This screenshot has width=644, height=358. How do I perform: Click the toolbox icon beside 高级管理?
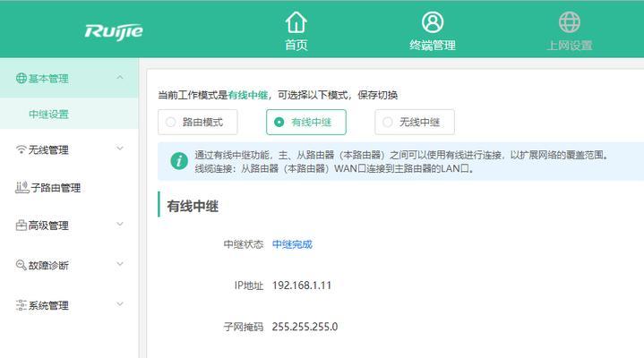21,226
